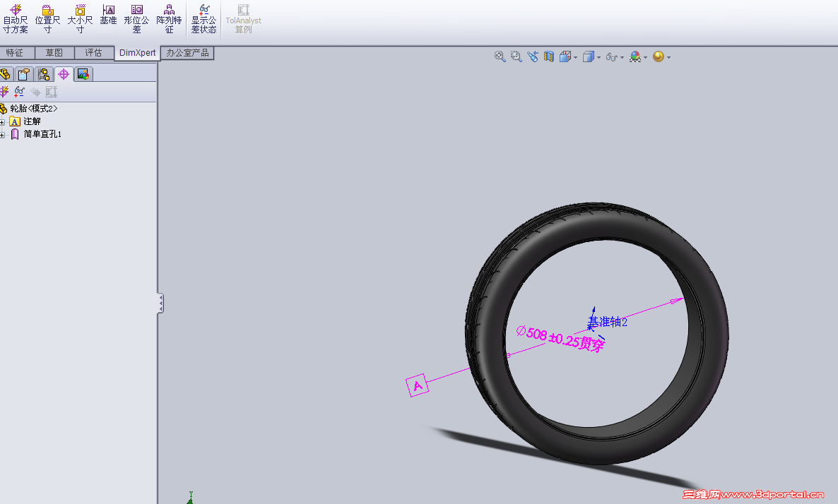Screen dimensions: 838x504
Task: Choose the Pattern Feature (阵列特征) tool
Action: click(169, 18)
